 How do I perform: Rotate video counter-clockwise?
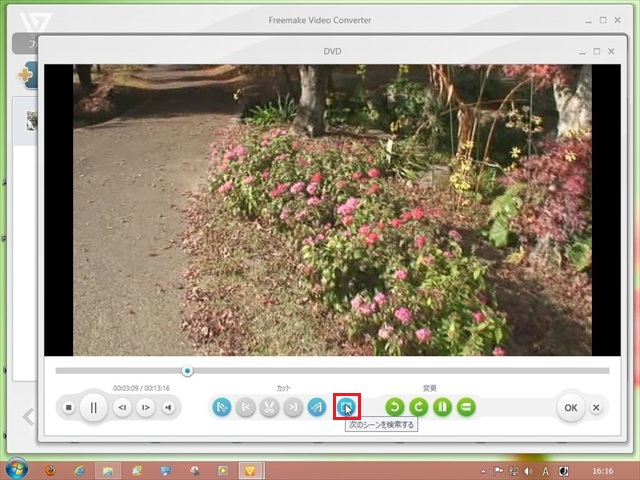click(x=394, y=407)
